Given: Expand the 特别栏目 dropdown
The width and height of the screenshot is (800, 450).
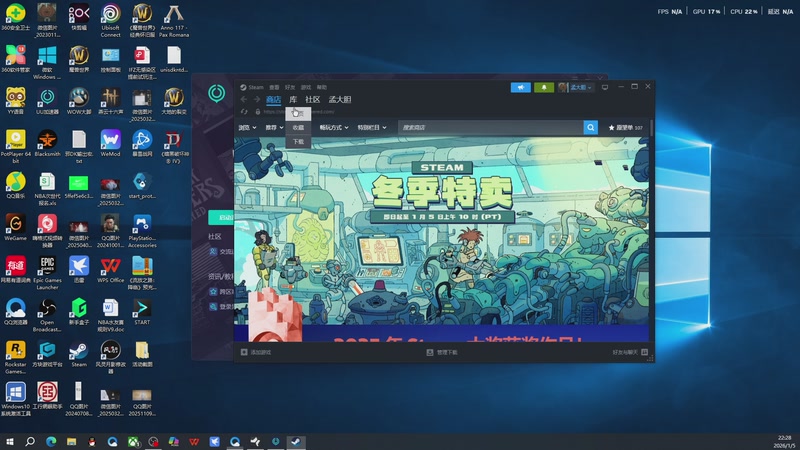Looking at the screenshot, I should [x=372, y=128].
